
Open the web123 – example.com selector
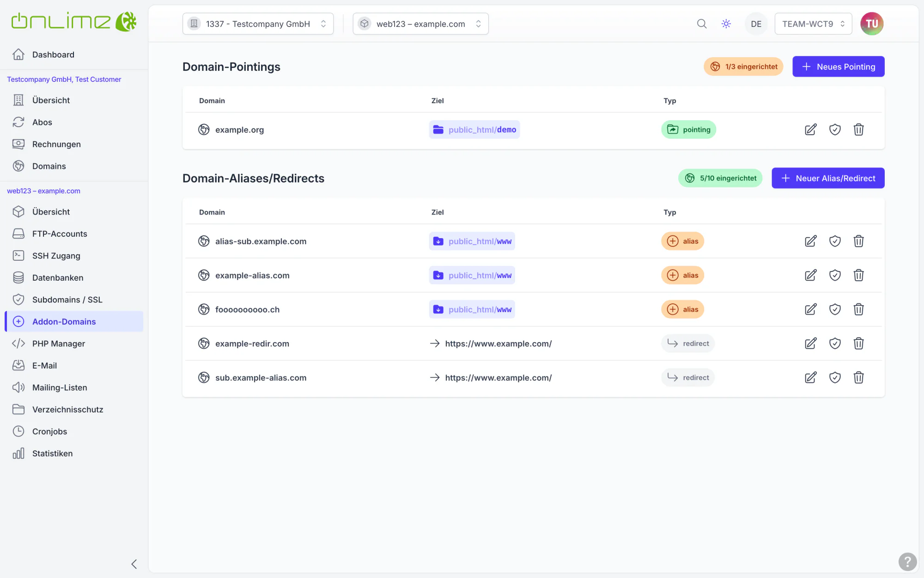(420, 24)
